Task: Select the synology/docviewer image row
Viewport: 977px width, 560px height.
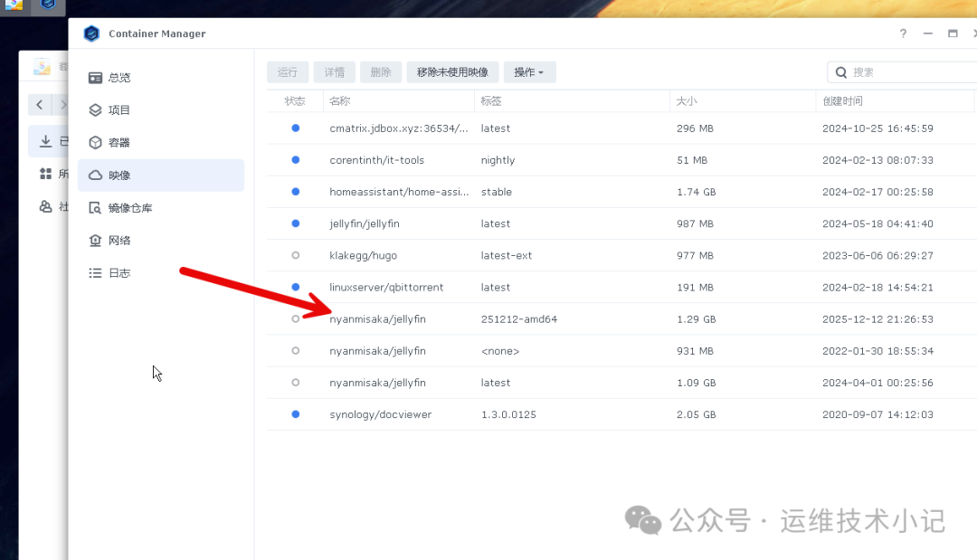Action: point(621,414)
